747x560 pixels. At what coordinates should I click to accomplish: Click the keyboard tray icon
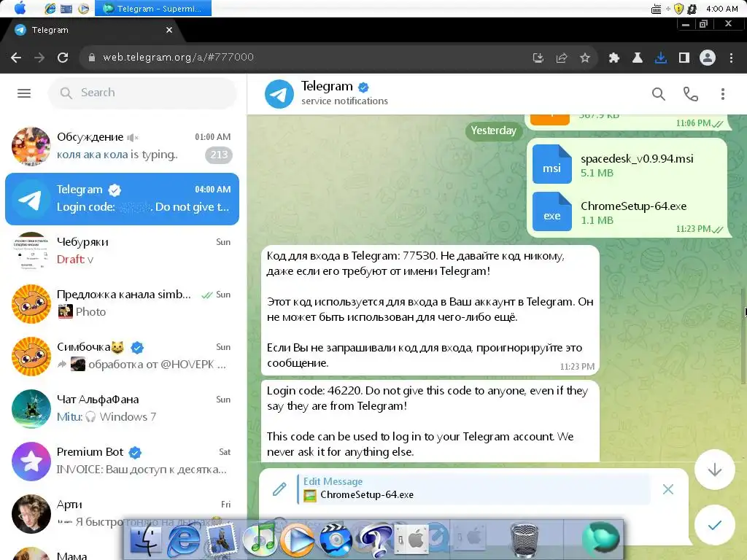(x=656, y=9)
